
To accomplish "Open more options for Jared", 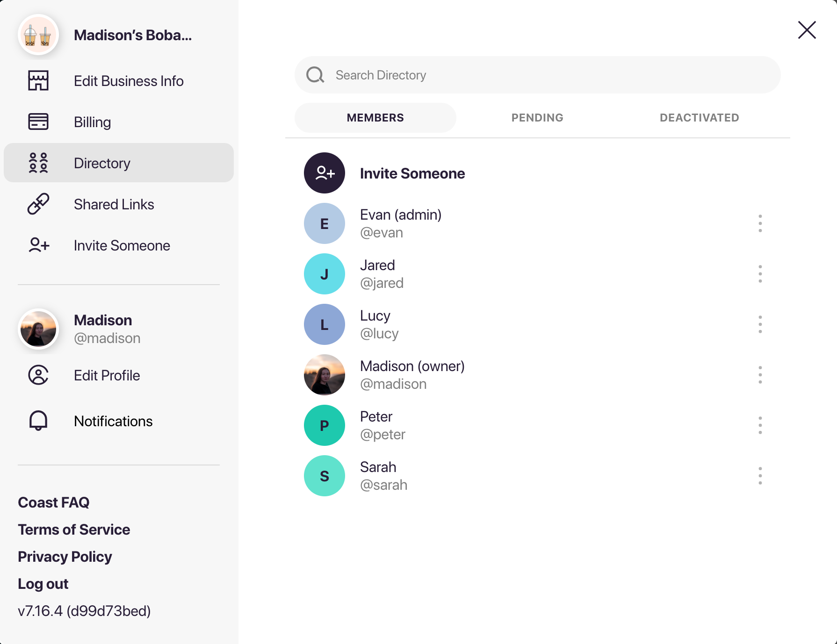I will pos(760,274).
